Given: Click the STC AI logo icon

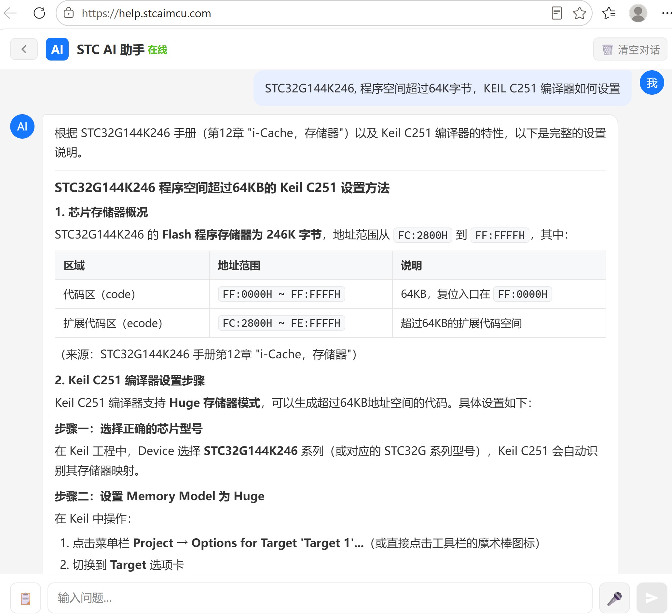Looking at the screenshot, I should (x=57, y=49).
